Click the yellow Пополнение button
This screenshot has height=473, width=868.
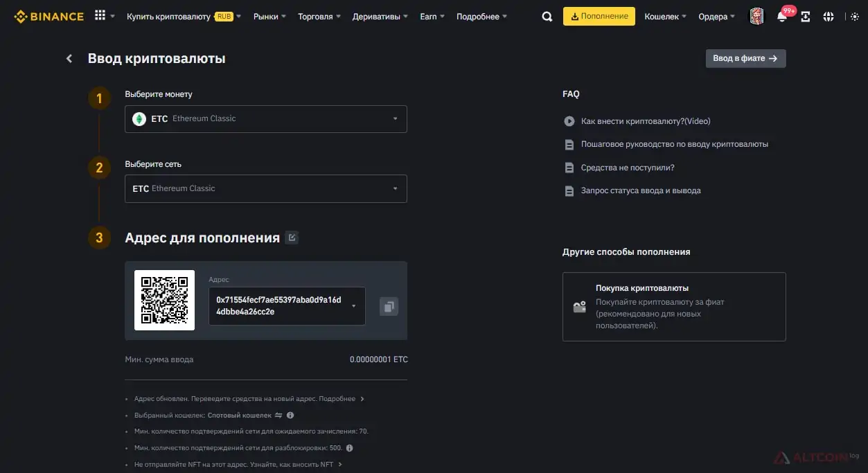[599, 17]
